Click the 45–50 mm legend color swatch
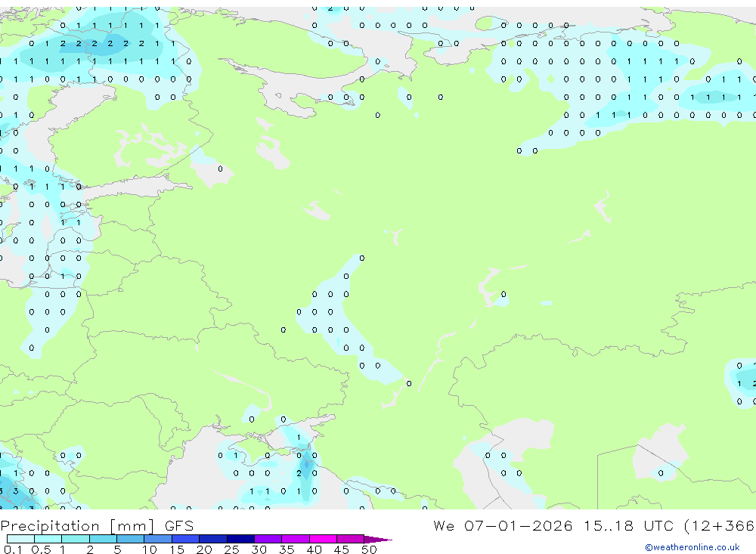Viewport: 756px width, 554px height. click(x=350, y=539)
